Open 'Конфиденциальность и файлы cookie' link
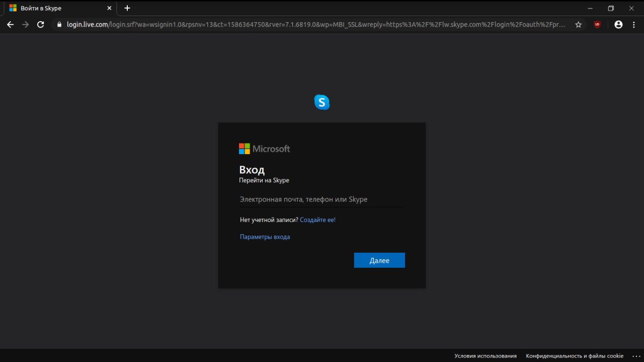 (575, 356)
